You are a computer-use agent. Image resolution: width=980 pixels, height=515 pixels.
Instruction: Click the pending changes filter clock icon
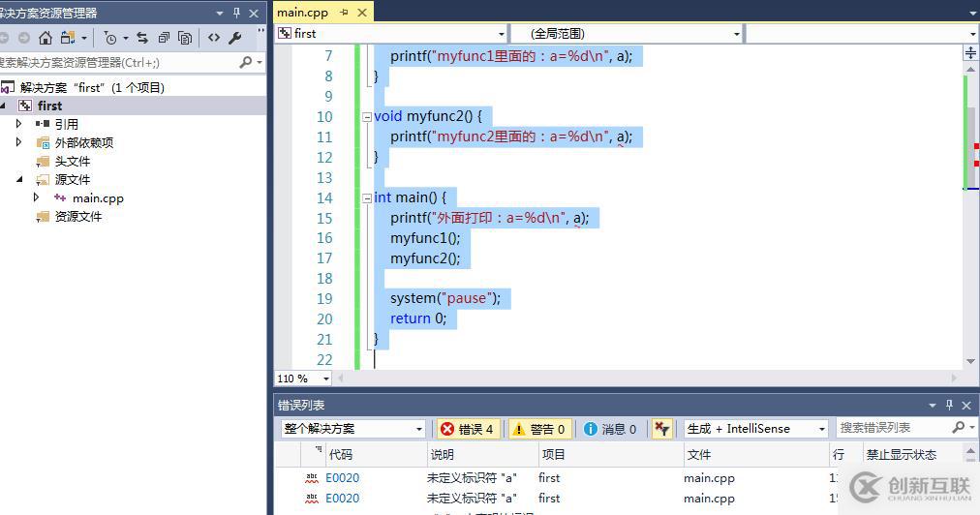[110, 38]
